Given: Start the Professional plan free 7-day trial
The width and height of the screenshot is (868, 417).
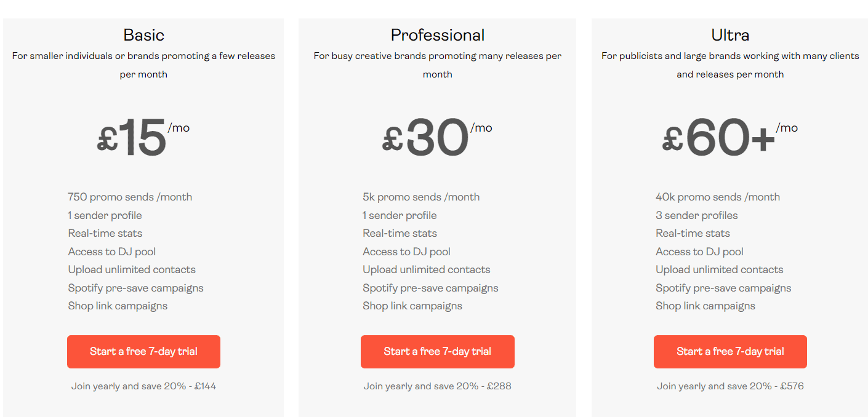Looking at the screenshot, I should tap(437, 352).
